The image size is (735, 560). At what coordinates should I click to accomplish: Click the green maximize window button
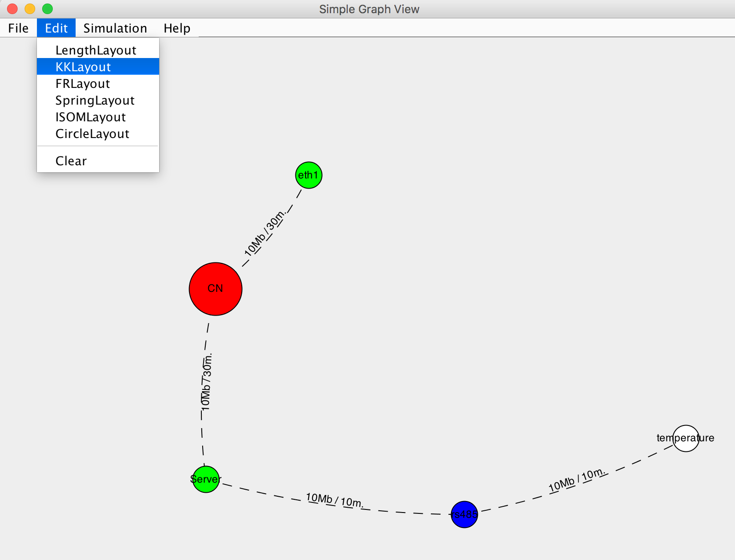point(47,9)
